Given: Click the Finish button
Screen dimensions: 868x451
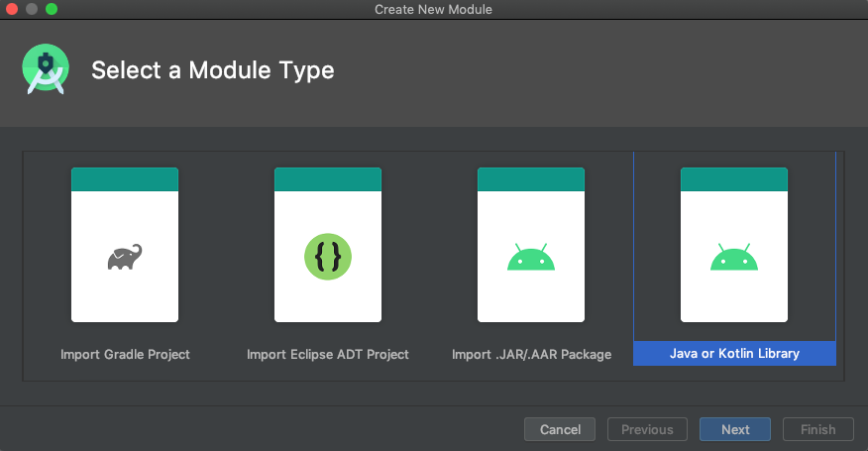Looking at the screenshot, I should click(818, 429).
